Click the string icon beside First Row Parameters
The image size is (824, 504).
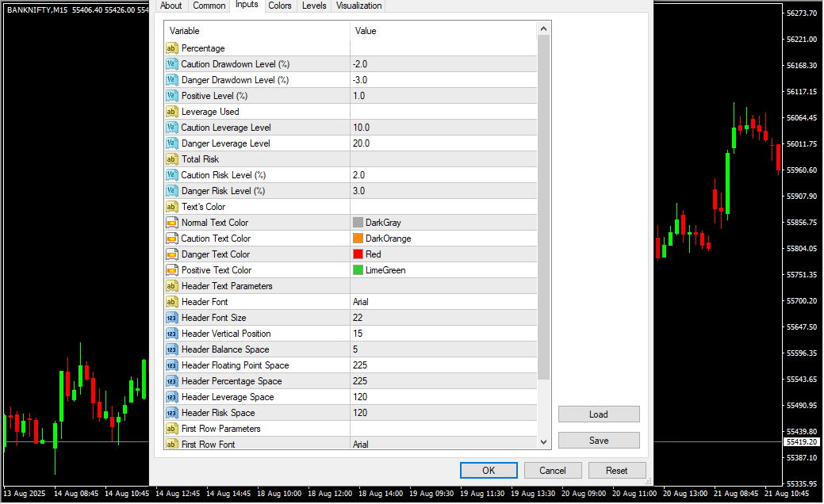[x=171, y=429]
